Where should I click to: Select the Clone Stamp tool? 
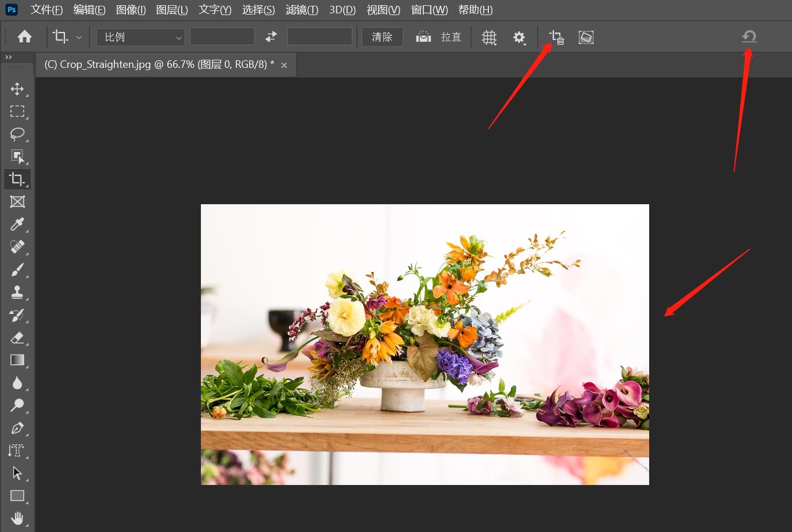pos(17,292)
